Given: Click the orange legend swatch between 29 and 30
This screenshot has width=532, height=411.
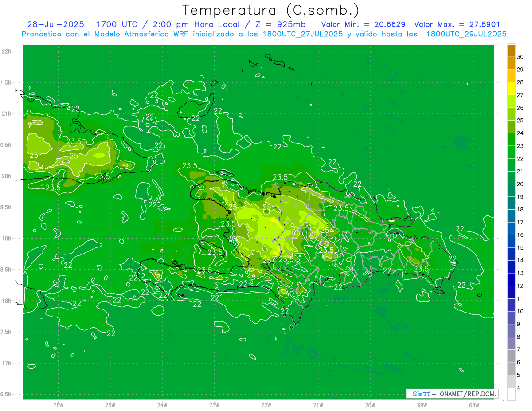Looking at the screenshot, I should [x=511, y=63].
